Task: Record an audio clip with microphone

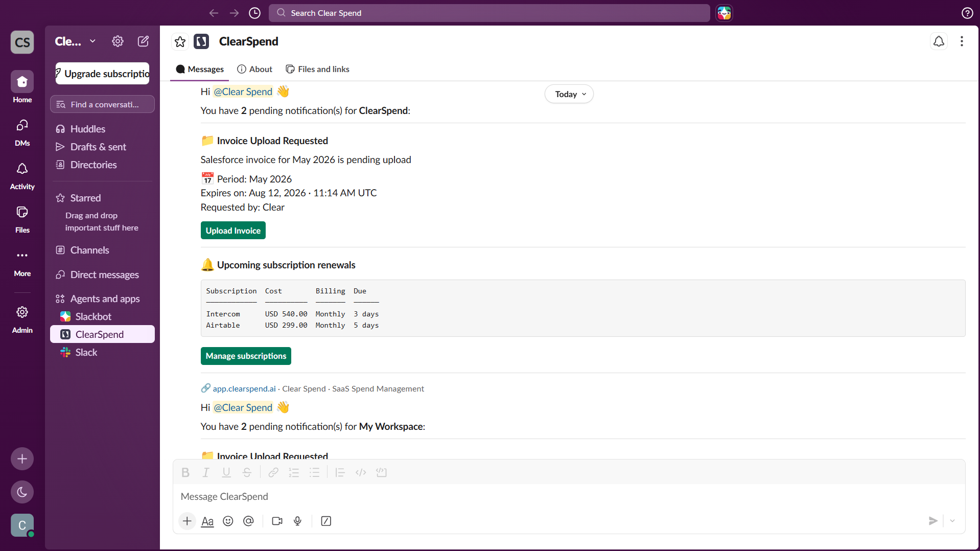Action: coord(297,521)
